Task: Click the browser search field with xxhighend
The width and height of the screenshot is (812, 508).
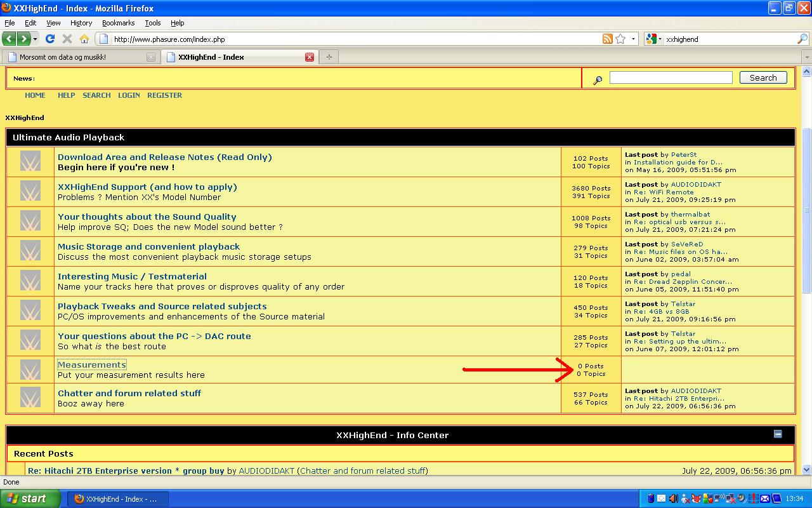Action: click(730, 39)
